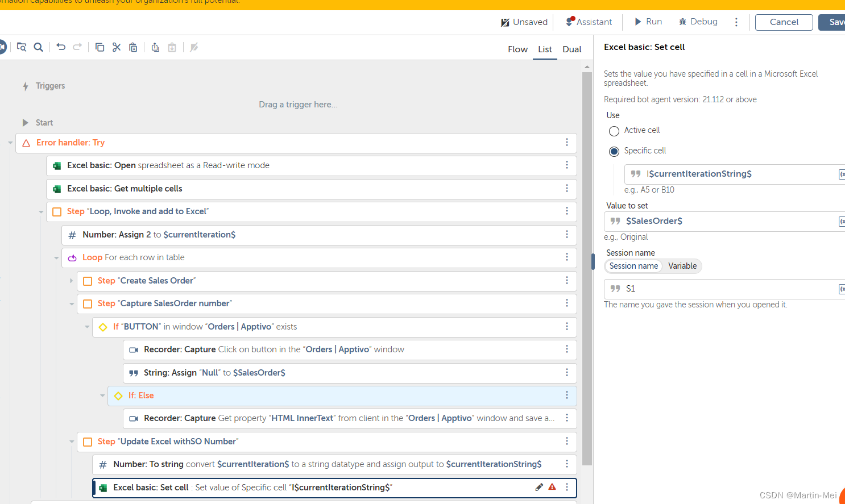Collapse the Loop, Invoke and add to Excel step
This screenshot has height=504, width=845.
(41, 212)
